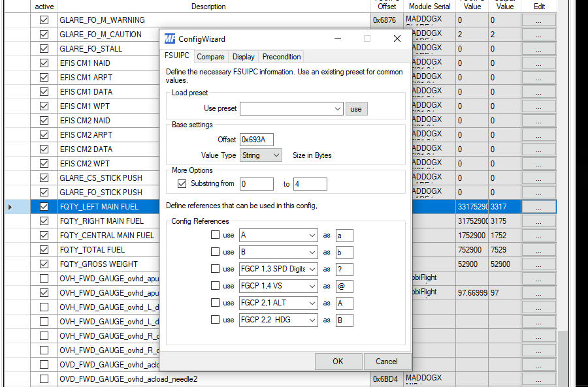588x387 pixels.
Task: Switch to the Compare tab
Action: (210, 57)
